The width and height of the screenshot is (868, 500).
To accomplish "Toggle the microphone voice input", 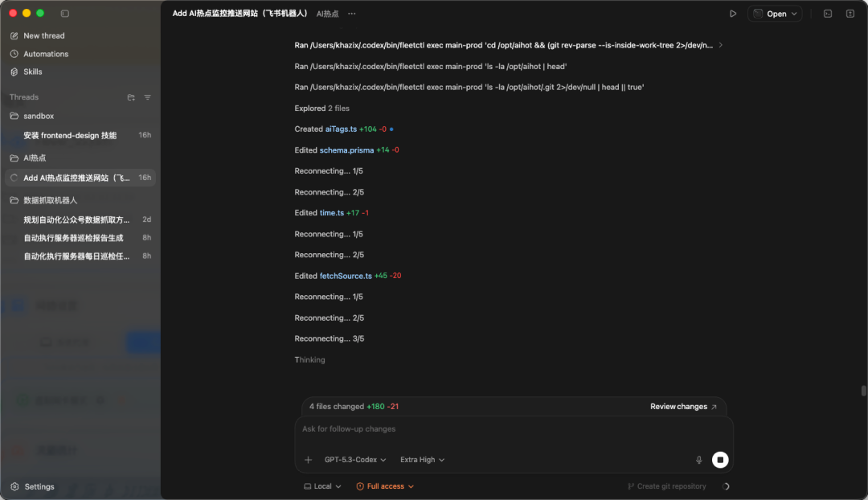I will pos(698,459).
